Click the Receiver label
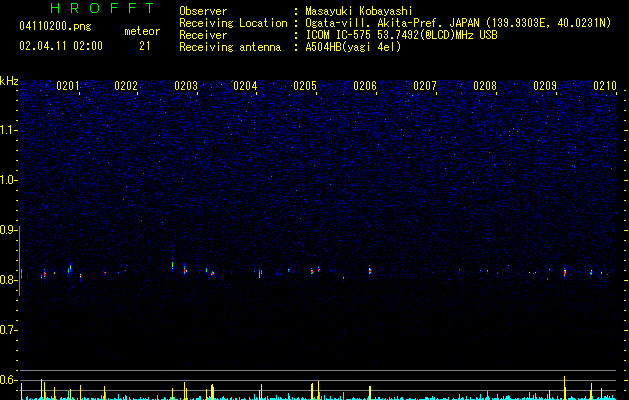629x400 pixels. [x=203, y=35]
